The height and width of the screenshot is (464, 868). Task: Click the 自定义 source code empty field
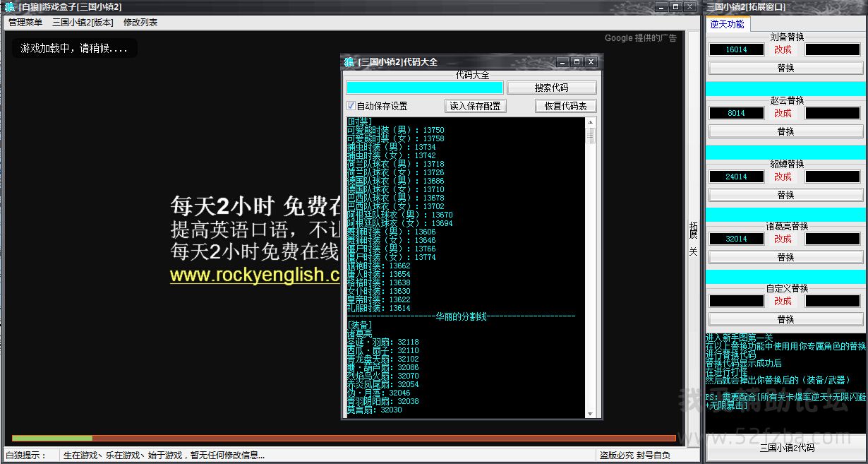point(736,301)
